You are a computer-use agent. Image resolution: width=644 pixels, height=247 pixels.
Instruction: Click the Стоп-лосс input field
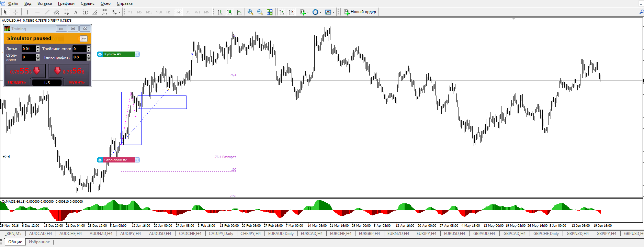pyautogui.click(x=29, y=57)
